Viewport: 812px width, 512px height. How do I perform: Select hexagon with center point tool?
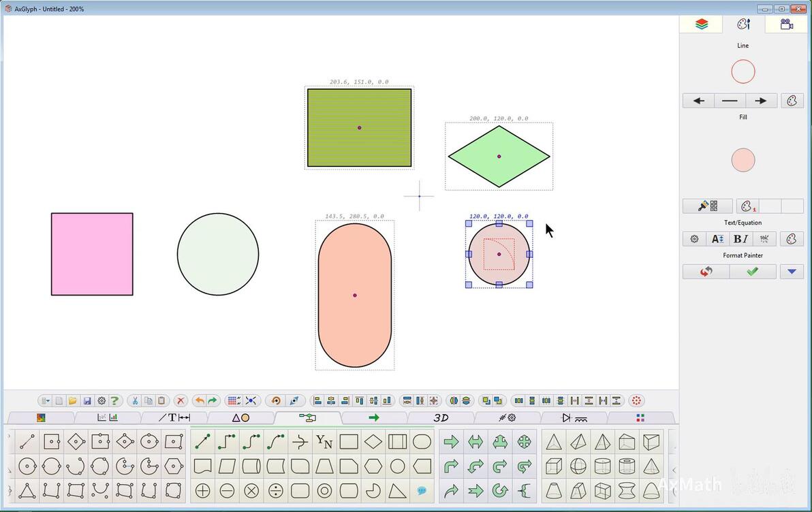pos(174,466)
